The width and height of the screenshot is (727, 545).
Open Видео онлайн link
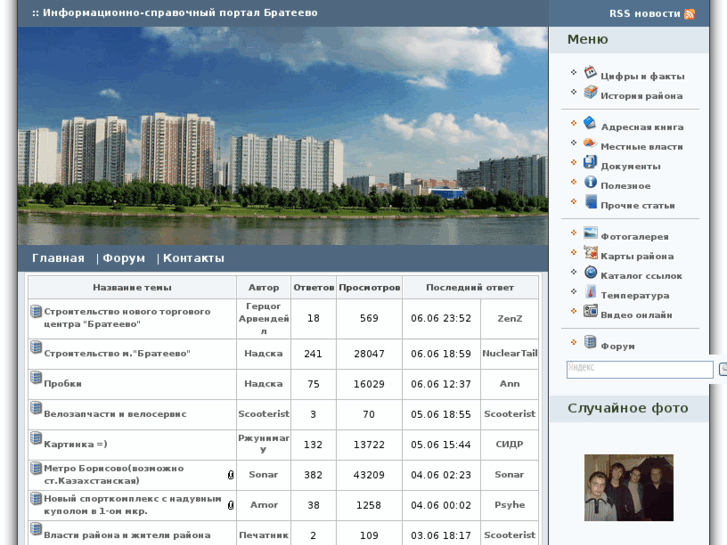(x=636, y=315)
